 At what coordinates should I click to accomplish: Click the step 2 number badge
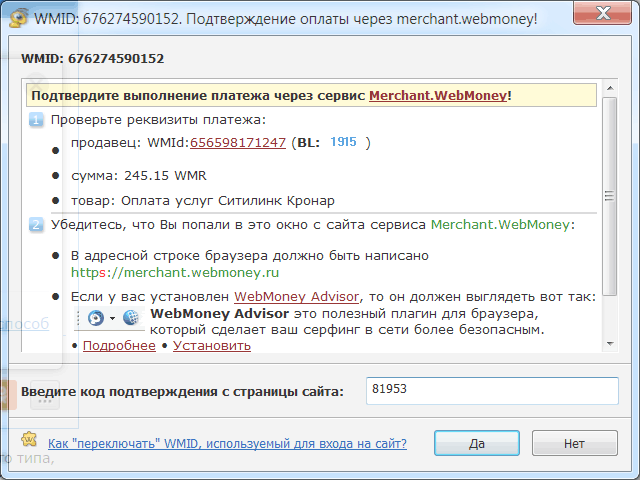pyautogui.click(x=36, y=225)
